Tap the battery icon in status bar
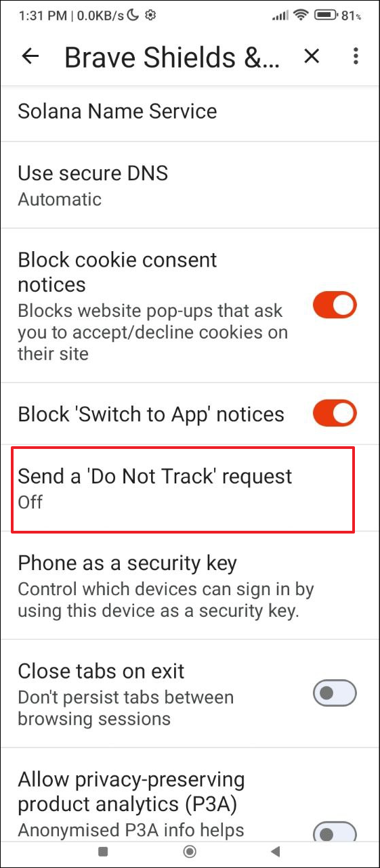This screenshot has height=868, width=380. 326,15
